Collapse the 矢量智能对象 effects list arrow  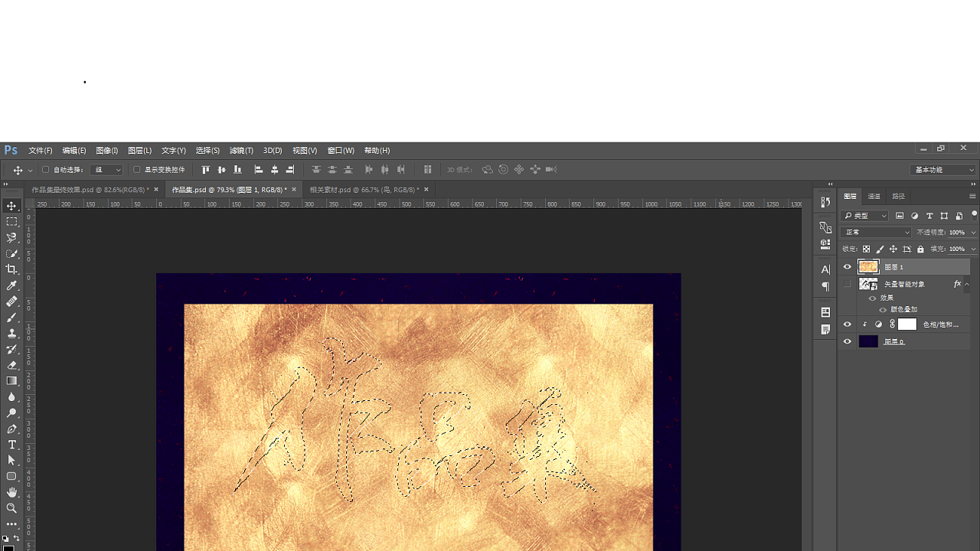click(x=967, y=284)
